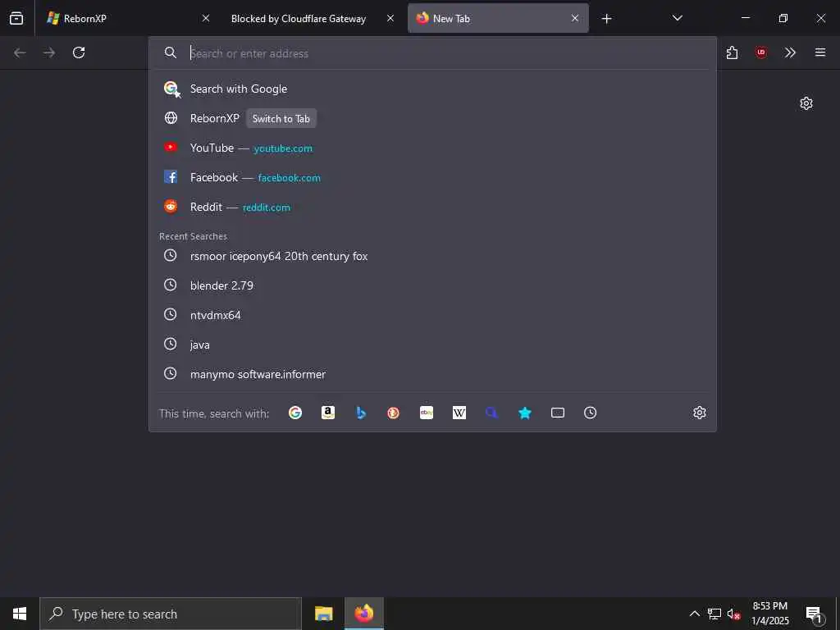Click the purple magnifier search engine icon
The width and height of the screenshot is (840, 630).
point(492,413)
